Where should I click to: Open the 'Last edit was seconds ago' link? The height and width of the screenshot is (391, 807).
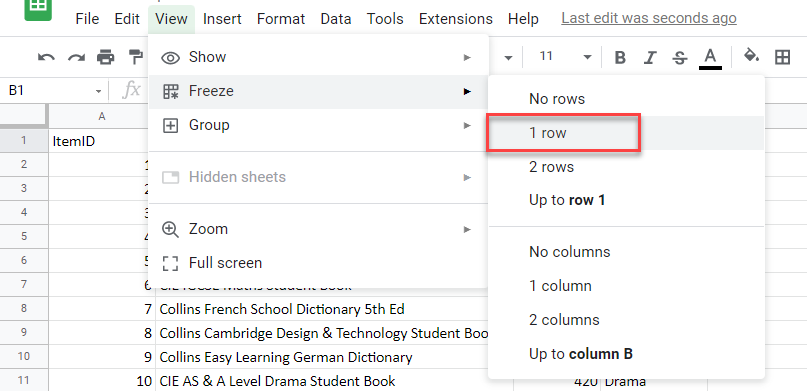tap(648, 19)
